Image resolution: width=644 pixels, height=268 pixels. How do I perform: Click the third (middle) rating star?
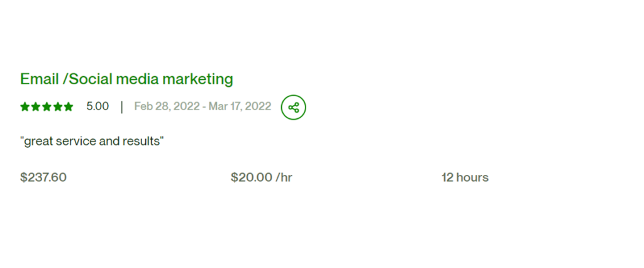point(47,107)
